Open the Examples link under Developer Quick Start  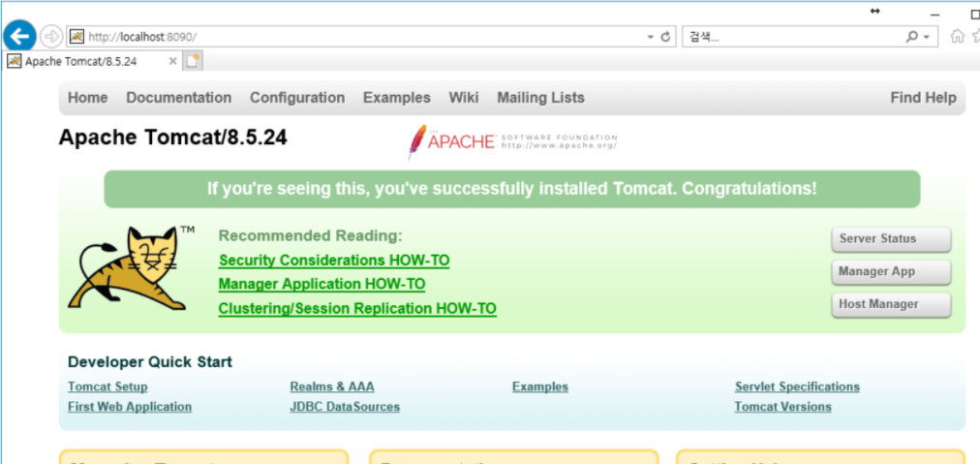coord(540,387)
